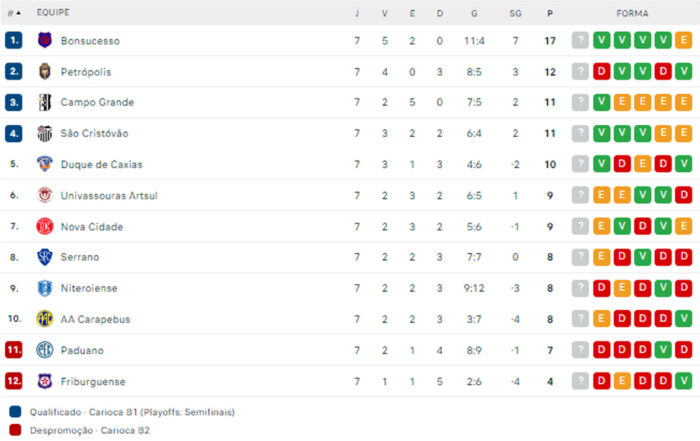Click the Bonsucesso team crest icon
Viewport: 700px width, 441px height.
pos(44,41)
